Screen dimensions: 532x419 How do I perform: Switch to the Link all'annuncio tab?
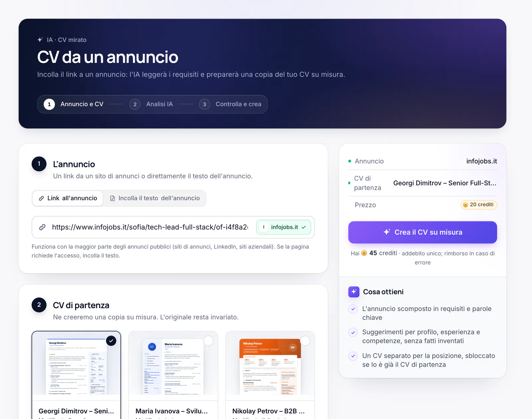pos(67,198)
